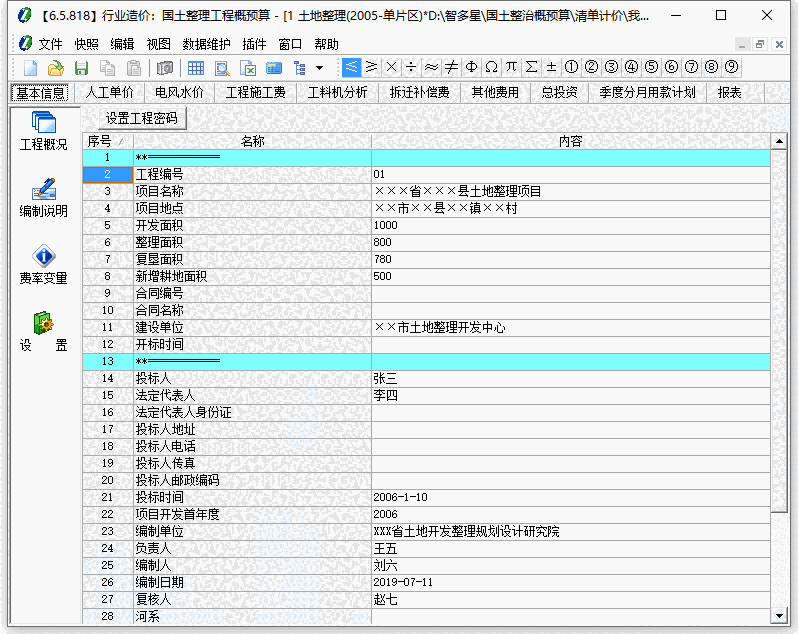Select 费率变量 sidebar icon
The height and width of the screenshot is (634, 798).
coord(43,264)
